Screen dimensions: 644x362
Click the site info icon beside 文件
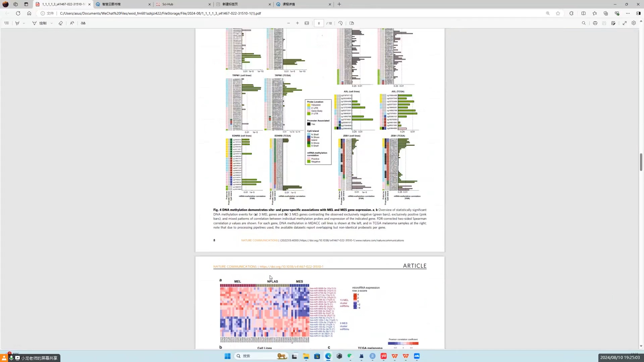(43, 13)
